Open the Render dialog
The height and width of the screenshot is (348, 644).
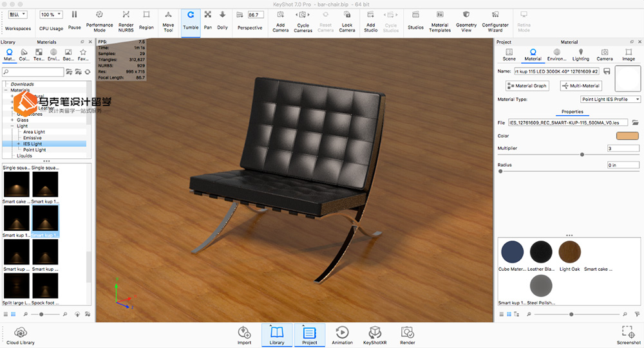408,335
